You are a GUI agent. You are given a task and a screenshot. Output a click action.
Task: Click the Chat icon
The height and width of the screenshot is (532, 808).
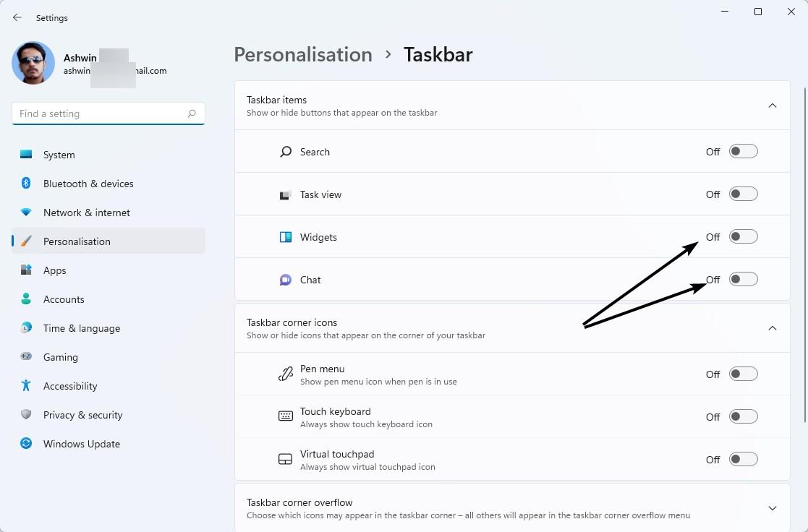point(286,280)
